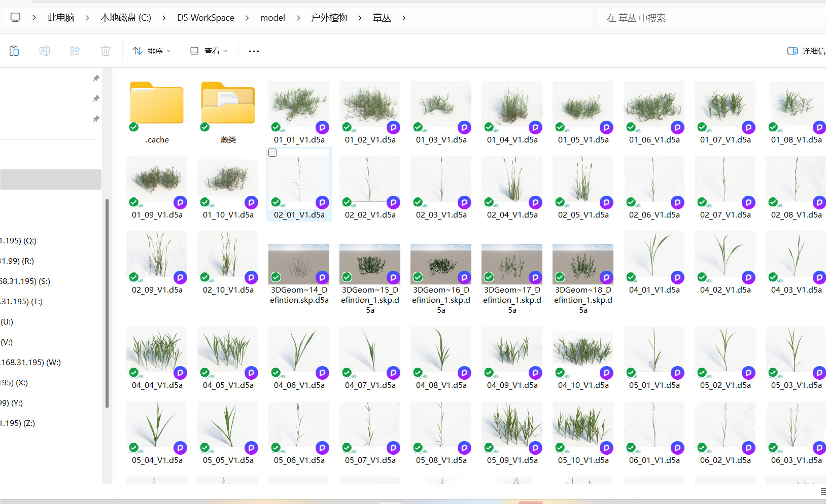
Task: Click the paste clipboard icon in toolbar
Action: [x=14, y=51]
